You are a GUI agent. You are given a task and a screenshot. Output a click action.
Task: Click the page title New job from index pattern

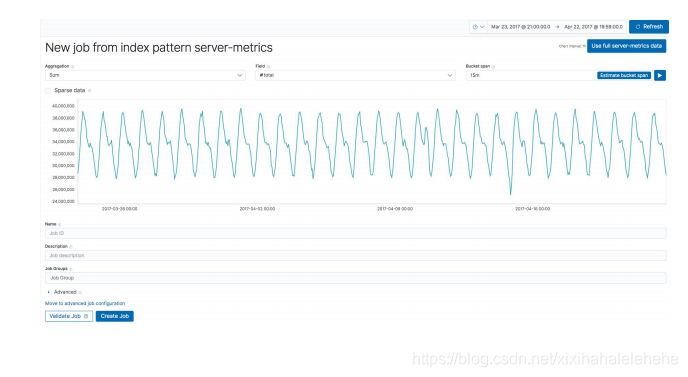click(x=159, y=47)
